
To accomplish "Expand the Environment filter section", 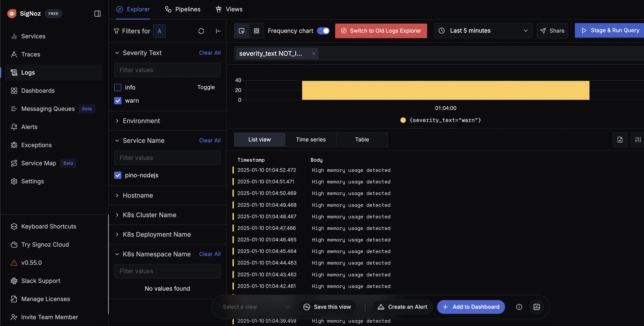I will click(x=117, y=121).
